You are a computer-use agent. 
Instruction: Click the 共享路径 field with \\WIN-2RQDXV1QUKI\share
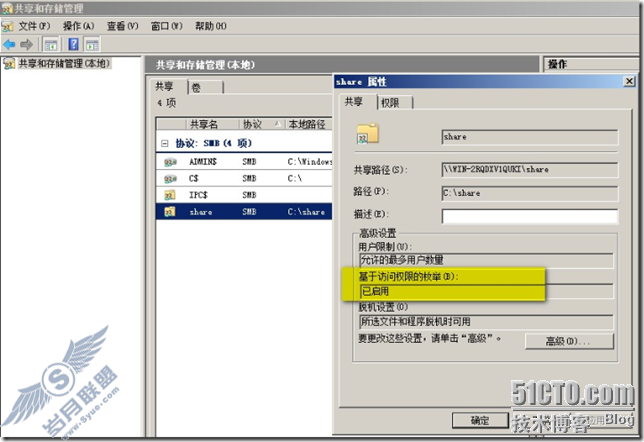529,170
